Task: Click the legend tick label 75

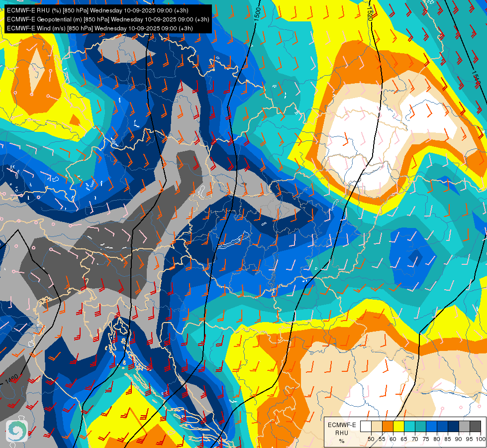Action: coord(426,439)
